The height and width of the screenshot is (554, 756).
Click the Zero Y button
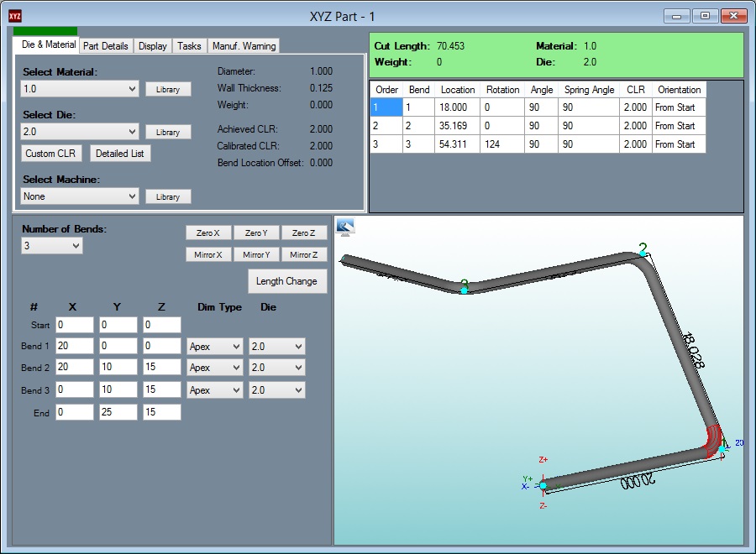coord(256,233)
